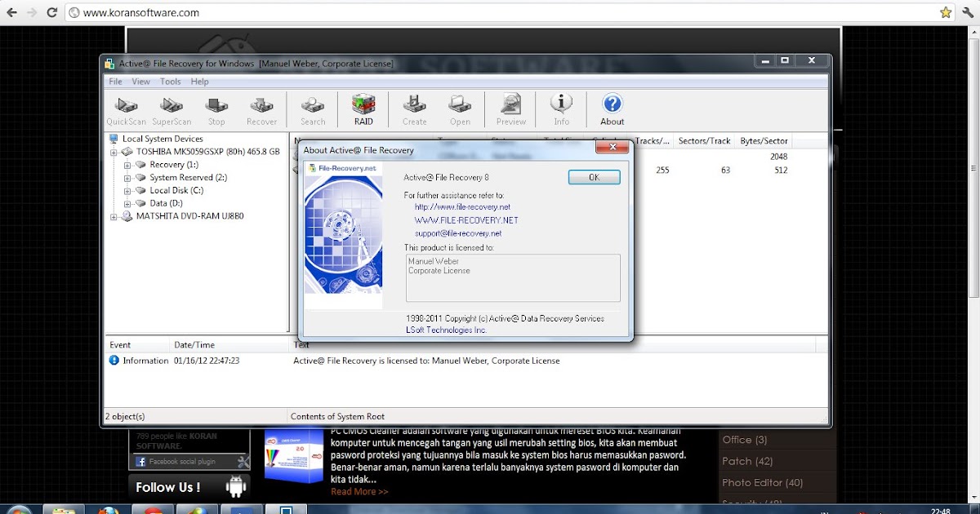Click the licensed-to text box in the About dialog
The width and height of the screenshot is (980, 514).
click(x=513, y=278)
